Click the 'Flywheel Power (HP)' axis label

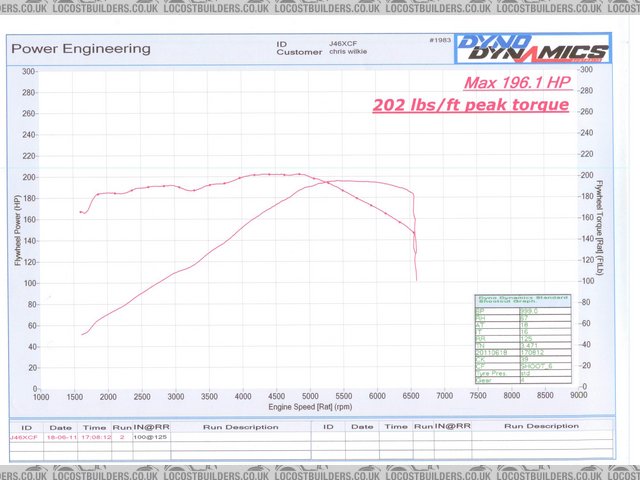click(x=18, y=231)
